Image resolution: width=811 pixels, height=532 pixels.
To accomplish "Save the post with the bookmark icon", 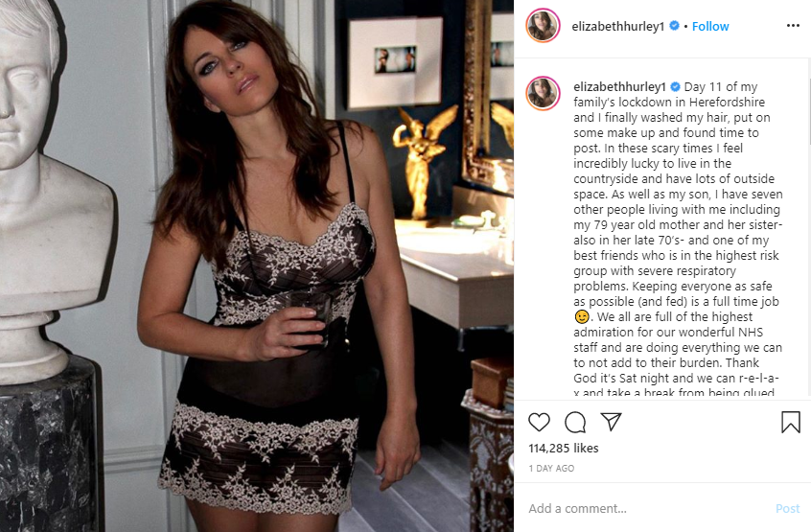I will [x=790, y=422].
